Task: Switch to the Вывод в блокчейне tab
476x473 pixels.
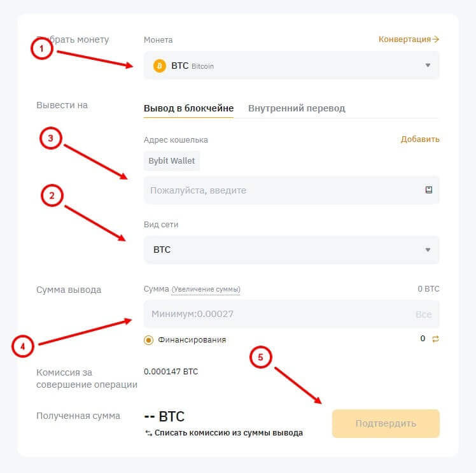Action: pos(188,108)
